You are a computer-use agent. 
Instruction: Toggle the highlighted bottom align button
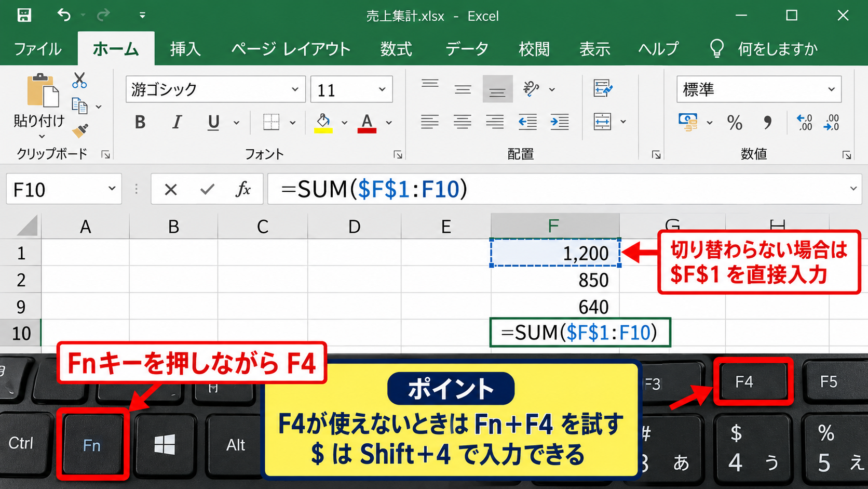(497, 89)
